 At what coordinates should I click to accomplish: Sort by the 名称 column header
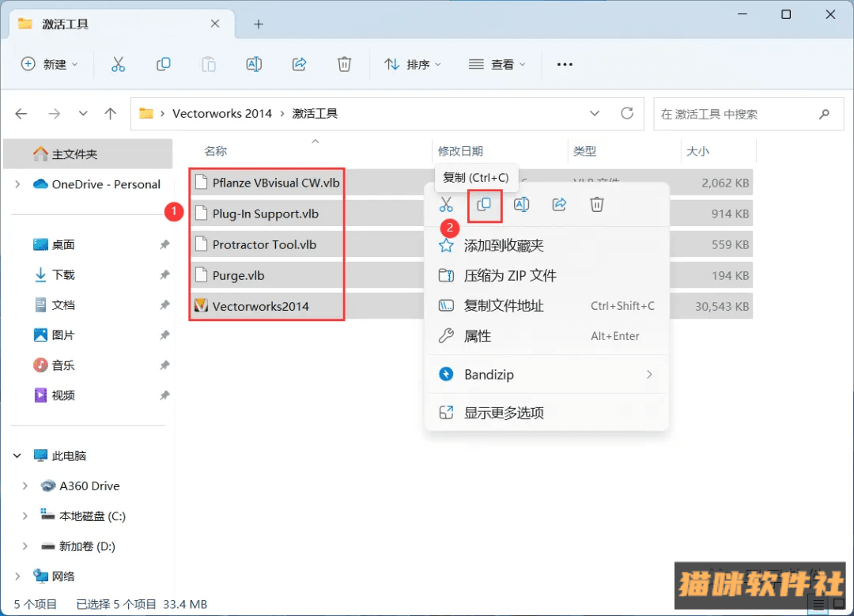coord(216,151)
